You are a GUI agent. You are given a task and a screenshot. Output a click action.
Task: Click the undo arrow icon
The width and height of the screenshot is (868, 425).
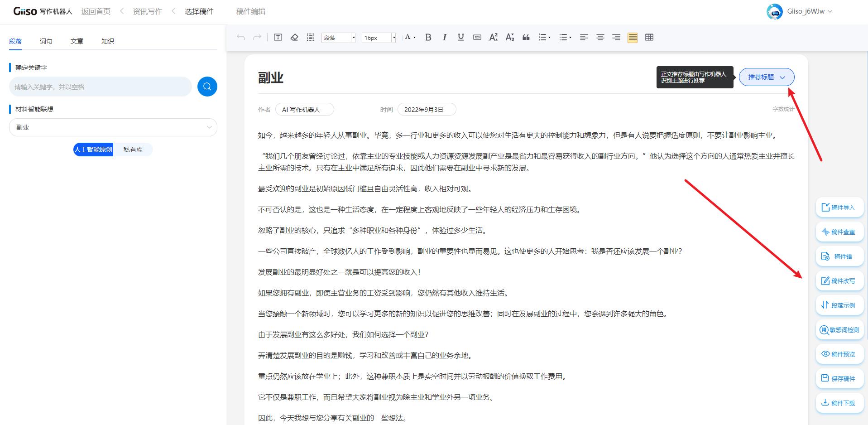[x=240, y=37]
